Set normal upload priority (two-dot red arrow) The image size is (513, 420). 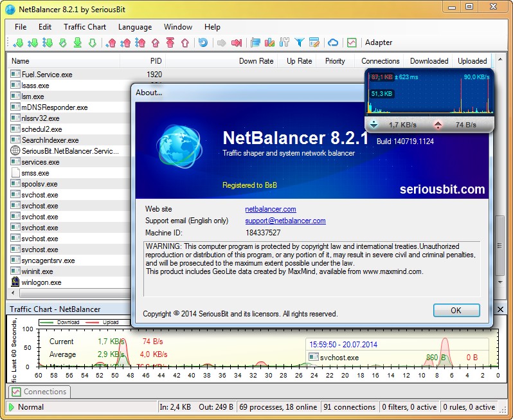click(125, 42)
